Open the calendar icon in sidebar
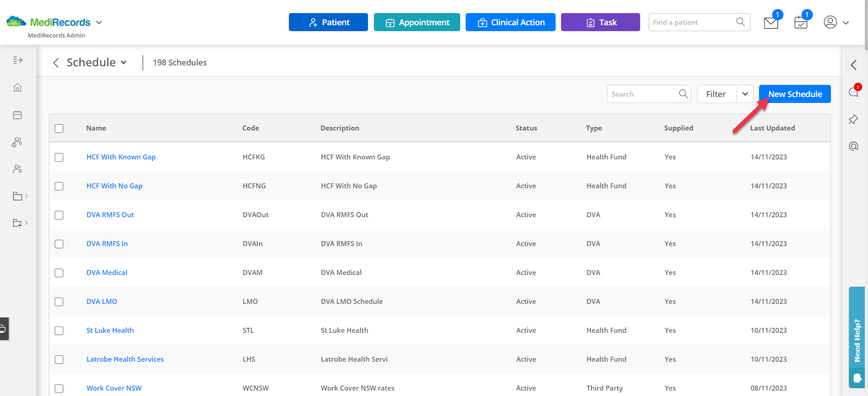The width and height of the screenshot is (868, 396). 18,115
